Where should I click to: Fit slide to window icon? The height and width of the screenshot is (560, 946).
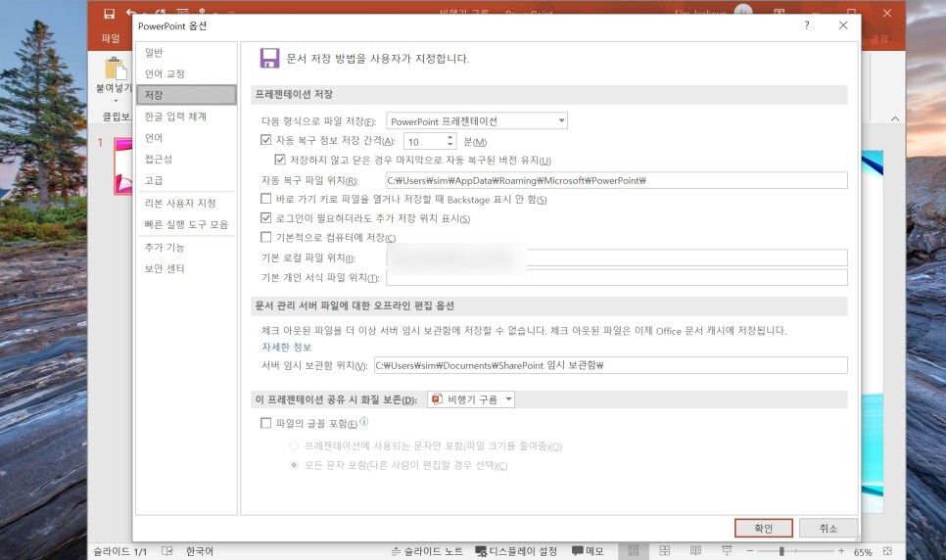887,551
